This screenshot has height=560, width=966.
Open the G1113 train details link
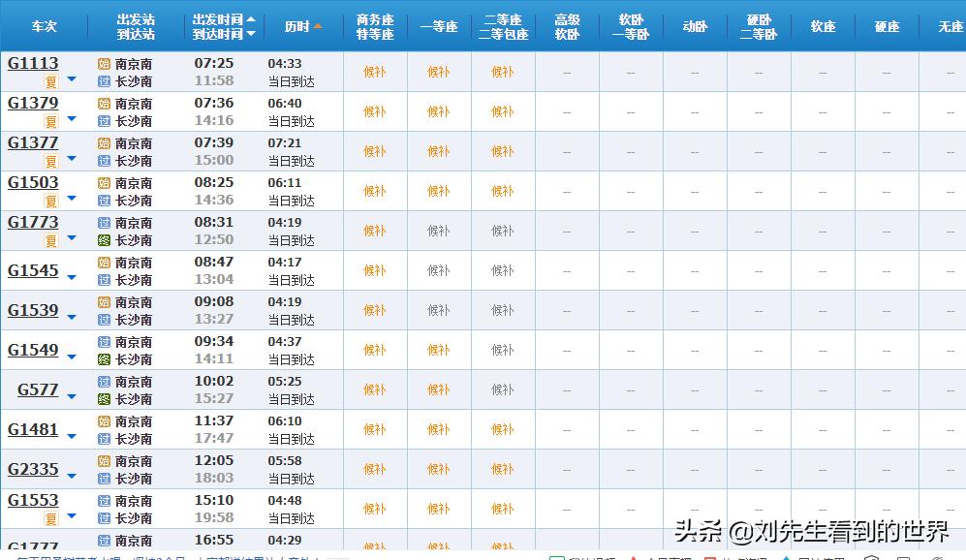(x=33, y=63)
